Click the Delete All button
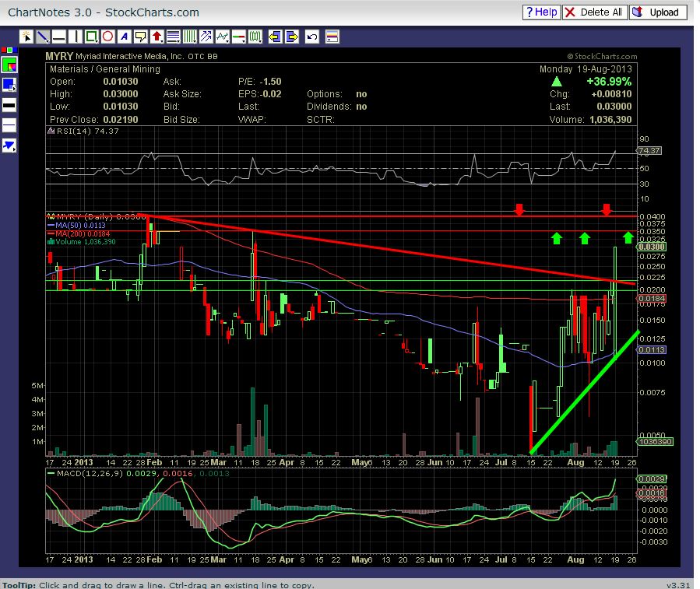 pos(595,12)
